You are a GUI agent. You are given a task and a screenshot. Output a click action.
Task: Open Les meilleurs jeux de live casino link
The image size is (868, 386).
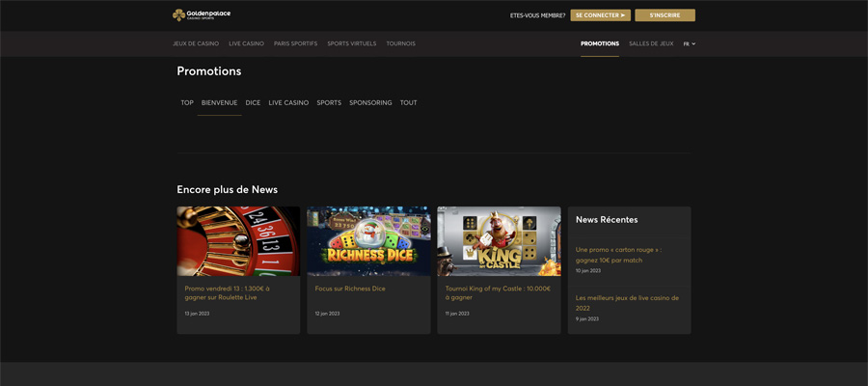pos(627,303)
